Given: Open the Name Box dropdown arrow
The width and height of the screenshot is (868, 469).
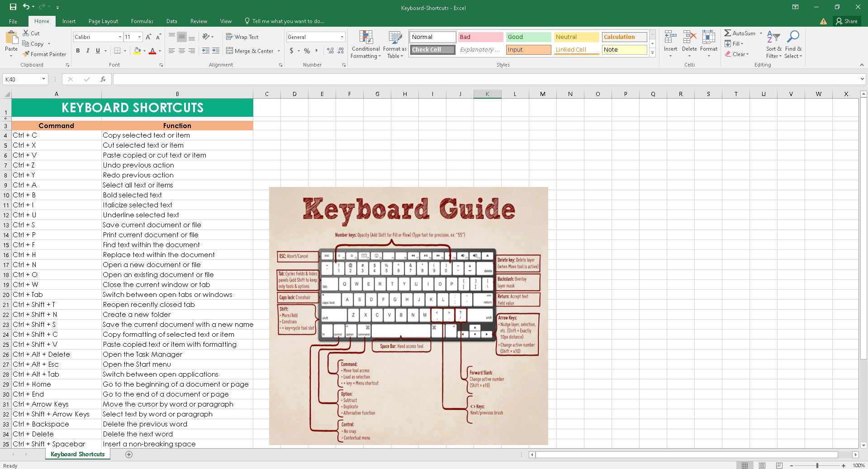Looking at the screenshot, I should [43, 79].
